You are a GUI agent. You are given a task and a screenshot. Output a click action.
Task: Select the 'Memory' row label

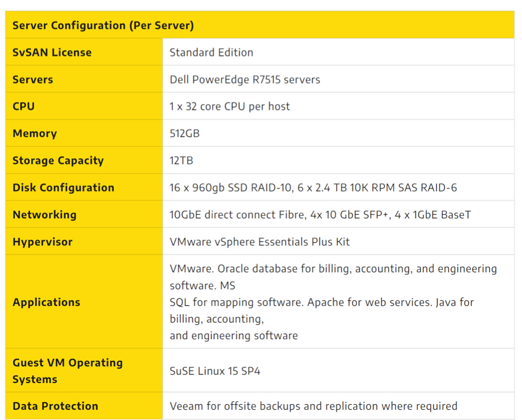click(x=34, y=133)
